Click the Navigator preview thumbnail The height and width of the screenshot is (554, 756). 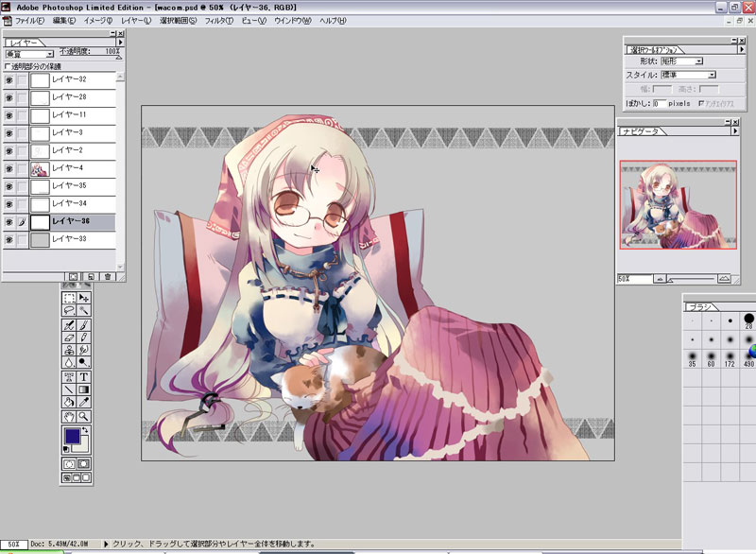[x=678, y=205]
